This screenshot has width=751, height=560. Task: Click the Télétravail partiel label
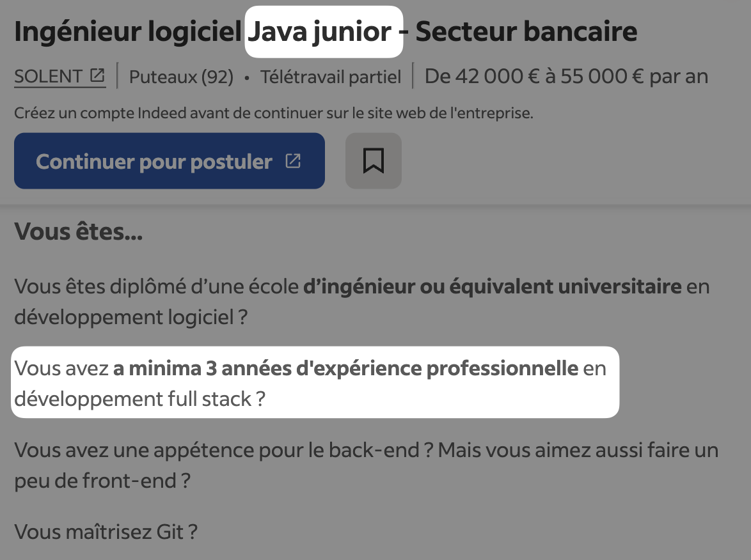pyautogui.click(x=331, y=77)
